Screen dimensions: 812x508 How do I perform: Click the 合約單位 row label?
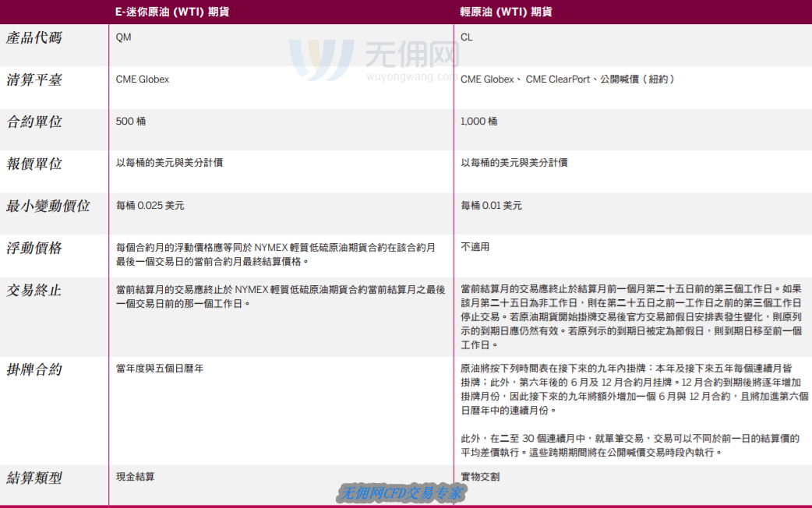(34, 122)
